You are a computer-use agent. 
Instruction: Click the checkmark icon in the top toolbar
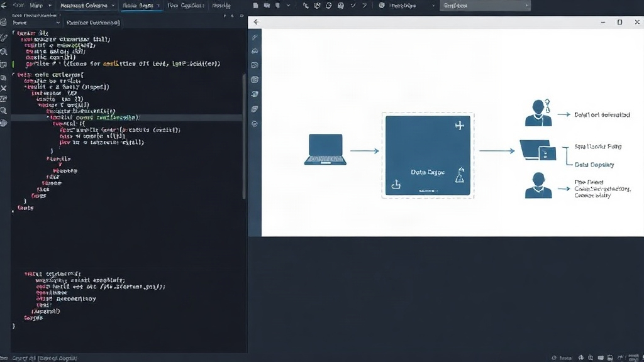353,5
